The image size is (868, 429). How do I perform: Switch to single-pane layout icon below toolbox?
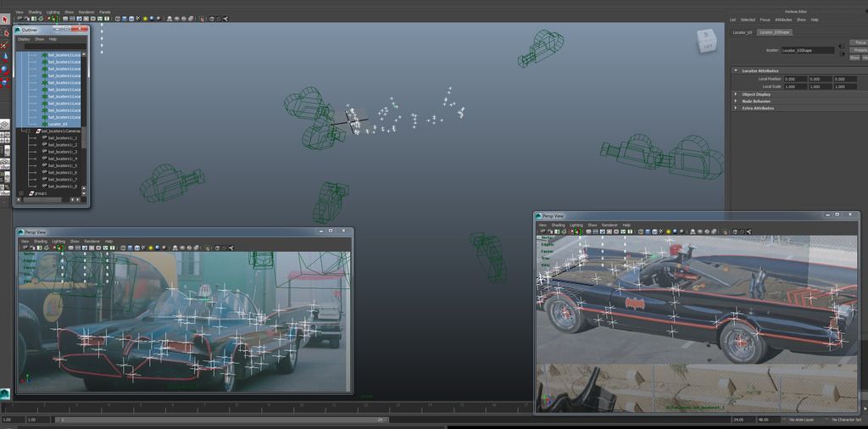pos(4,125)
